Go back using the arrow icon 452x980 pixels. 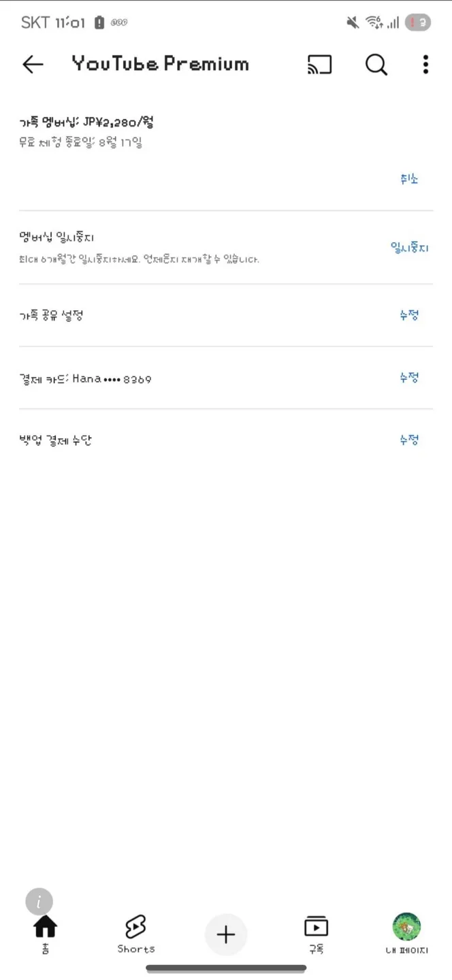tap(33, 64)
